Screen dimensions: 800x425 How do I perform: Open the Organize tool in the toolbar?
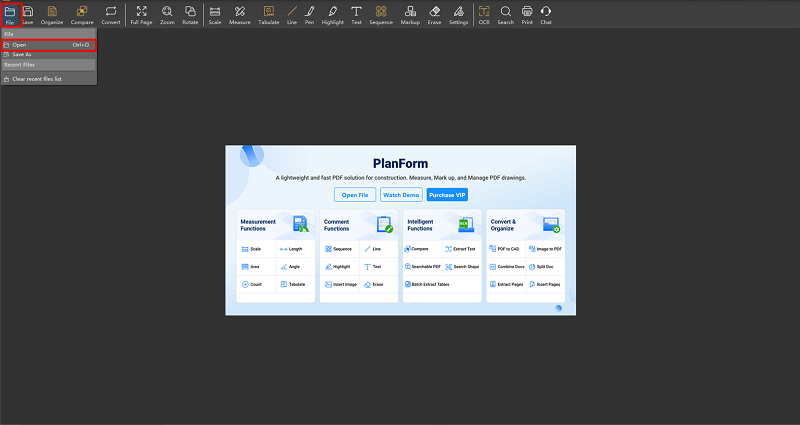(x=52, y=15)
